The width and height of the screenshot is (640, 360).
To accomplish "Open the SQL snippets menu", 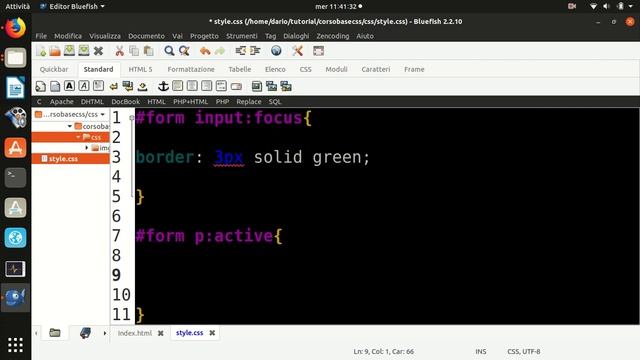I will tap(275, 102).
